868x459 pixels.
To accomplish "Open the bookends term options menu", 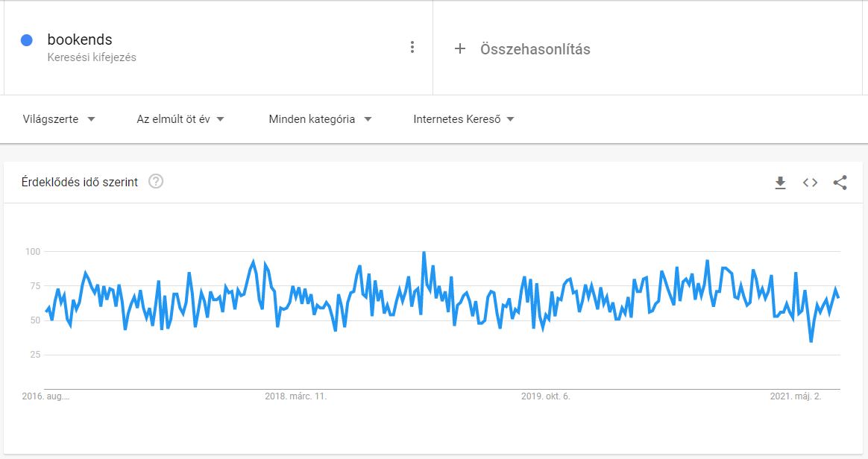I will (412, 47).
